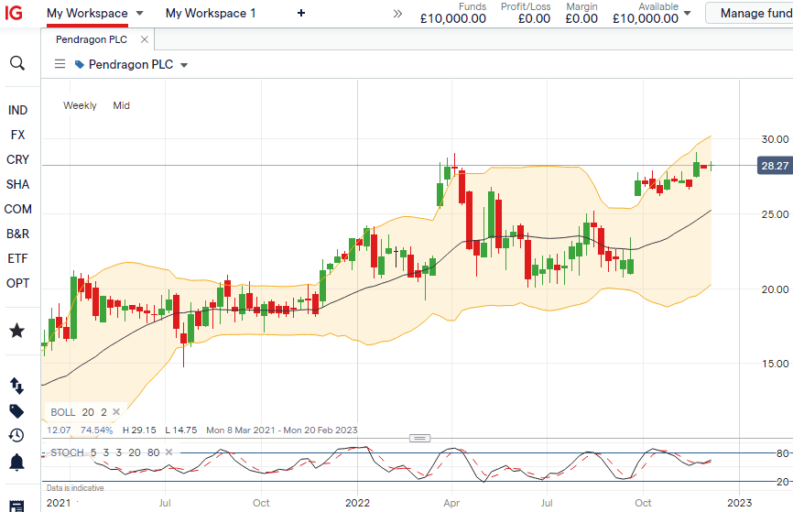Open the B&R bonds and rates menu
The image size is (793, 512).
18,234
